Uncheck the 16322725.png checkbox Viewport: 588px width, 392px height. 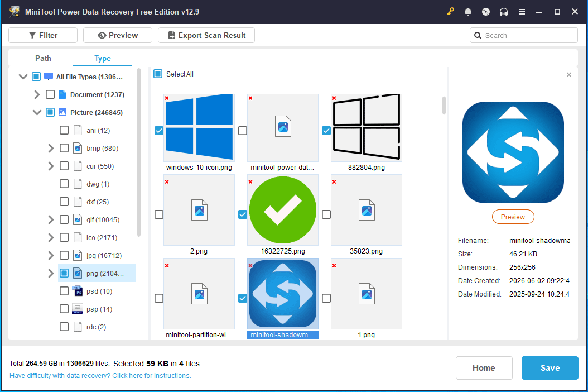pyautogui.click(x=243, y=214)
